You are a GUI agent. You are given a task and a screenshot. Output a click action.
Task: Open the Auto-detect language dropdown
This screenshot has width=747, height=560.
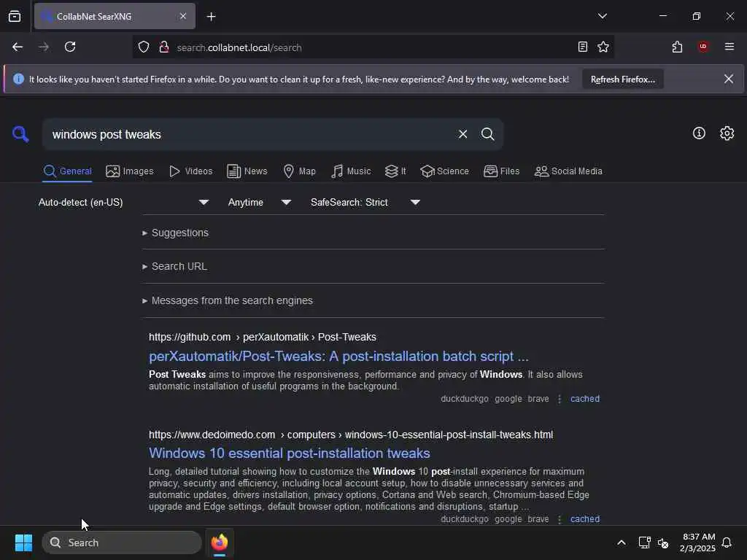[124, 203]
